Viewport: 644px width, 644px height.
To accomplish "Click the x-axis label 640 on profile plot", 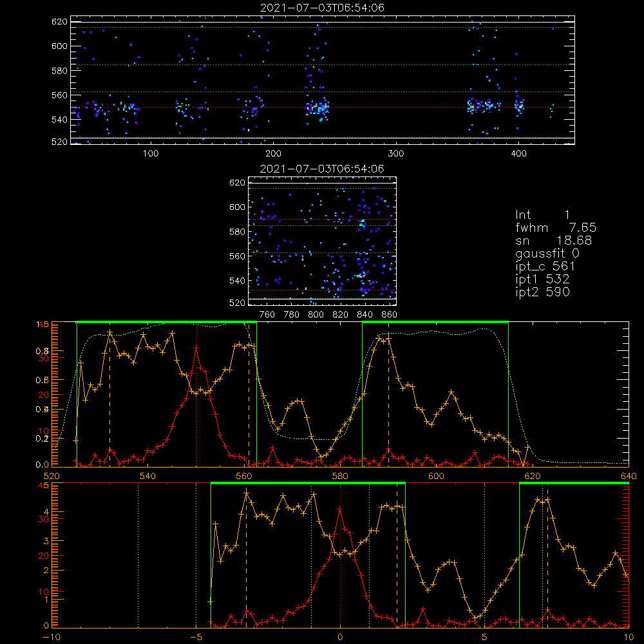I will [x=629, y=476].
